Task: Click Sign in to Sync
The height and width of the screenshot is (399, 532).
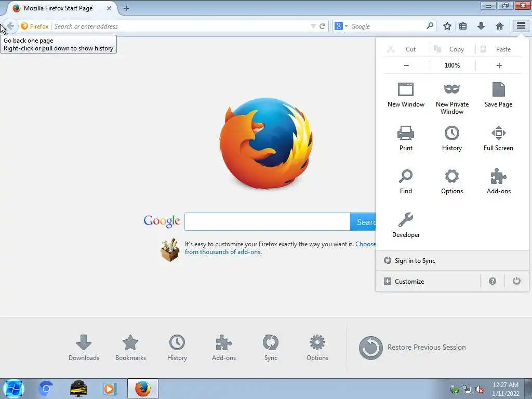Action: click(x=452, y=261)
